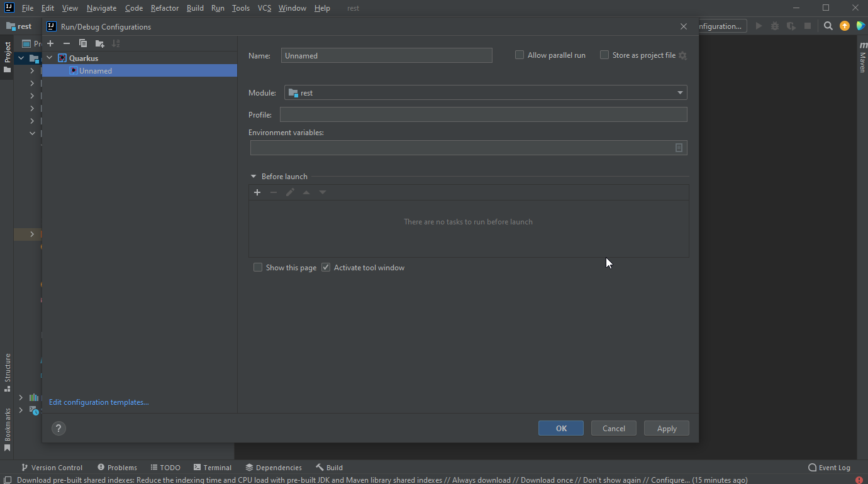Add a new run configuration with plus icon

pos(50,43)
